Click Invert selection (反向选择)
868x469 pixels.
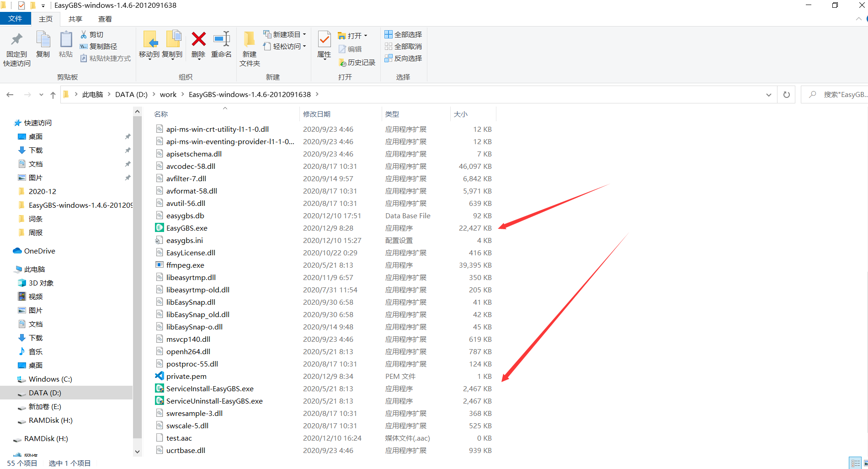pos(403,58)
